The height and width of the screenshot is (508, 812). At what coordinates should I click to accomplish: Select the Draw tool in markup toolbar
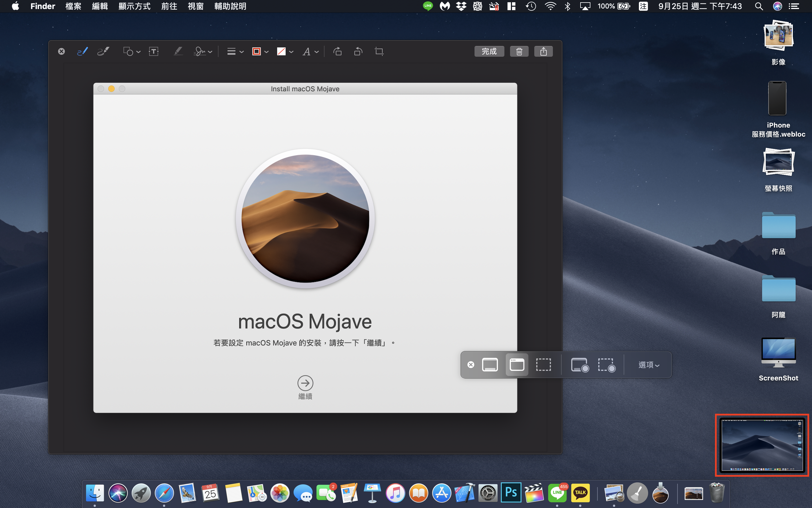(103, 51)
